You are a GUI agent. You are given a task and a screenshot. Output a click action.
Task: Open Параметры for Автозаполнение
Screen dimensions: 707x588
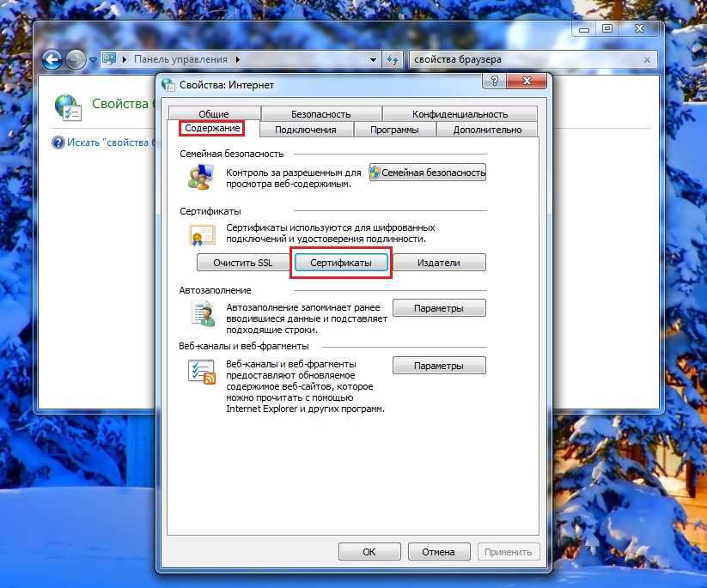(438, 308)
